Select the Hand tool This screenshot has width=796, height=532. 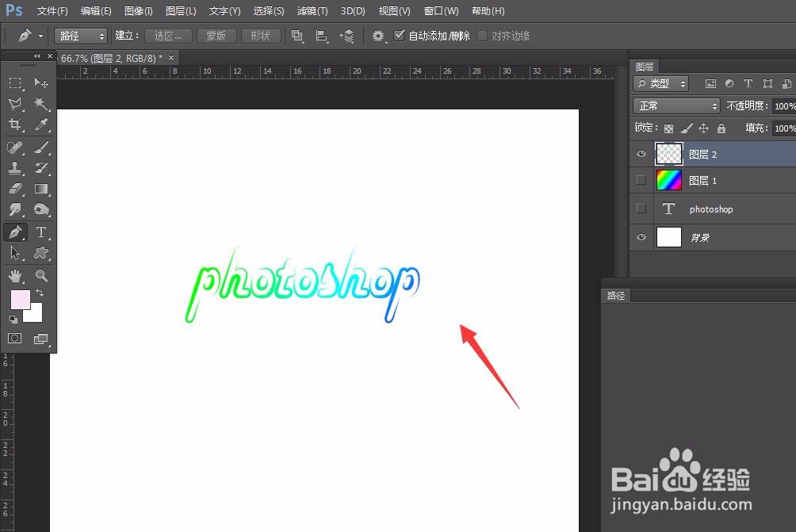(15, 276)
